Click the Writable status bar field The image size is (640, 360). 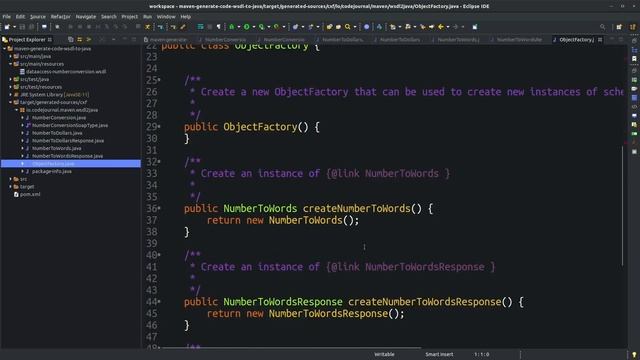[384, 354]
